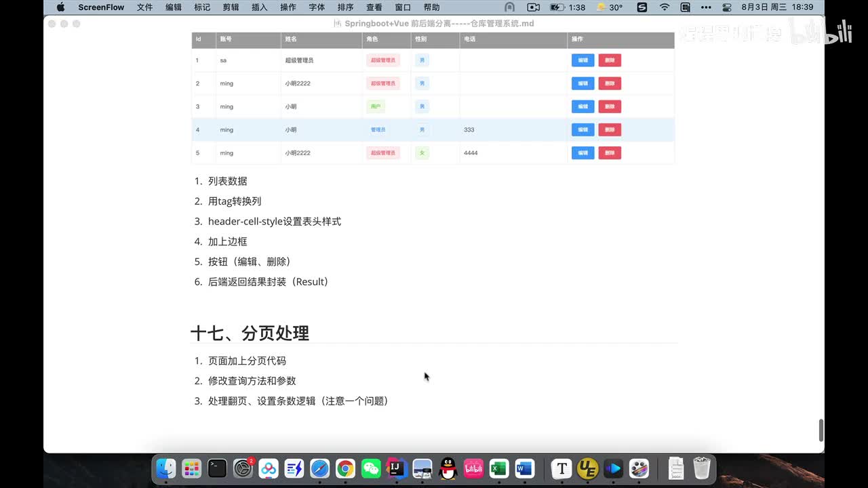The image size is (868, 488).
Task: Open the bilibili app in Dock
Action: pyautogui.click(x=473, y=468)
